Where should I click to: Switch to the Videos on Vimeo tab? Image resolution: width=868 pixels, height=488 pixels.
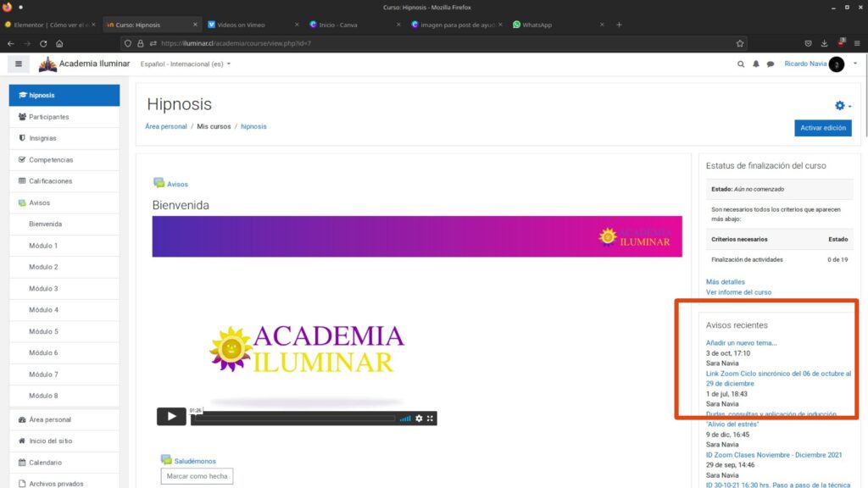click(x=253, y=25)
